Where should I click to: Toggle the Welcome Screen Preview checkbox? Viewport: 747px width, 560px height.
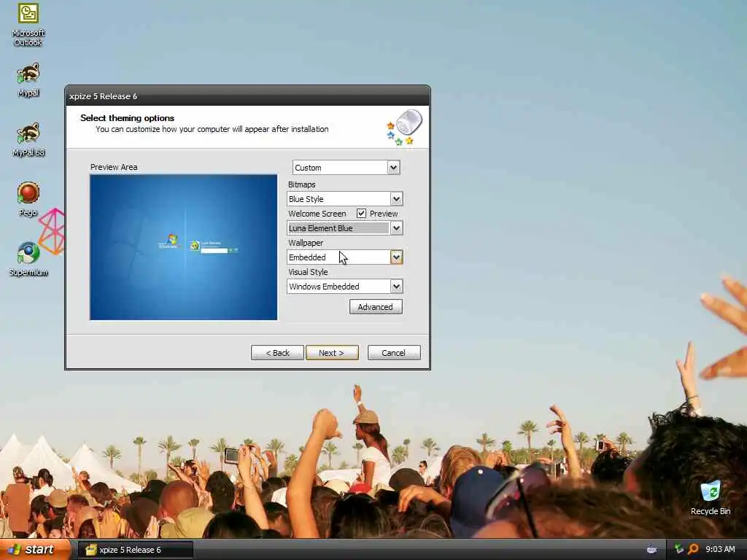pyautogui.click(x=361, y=214)
